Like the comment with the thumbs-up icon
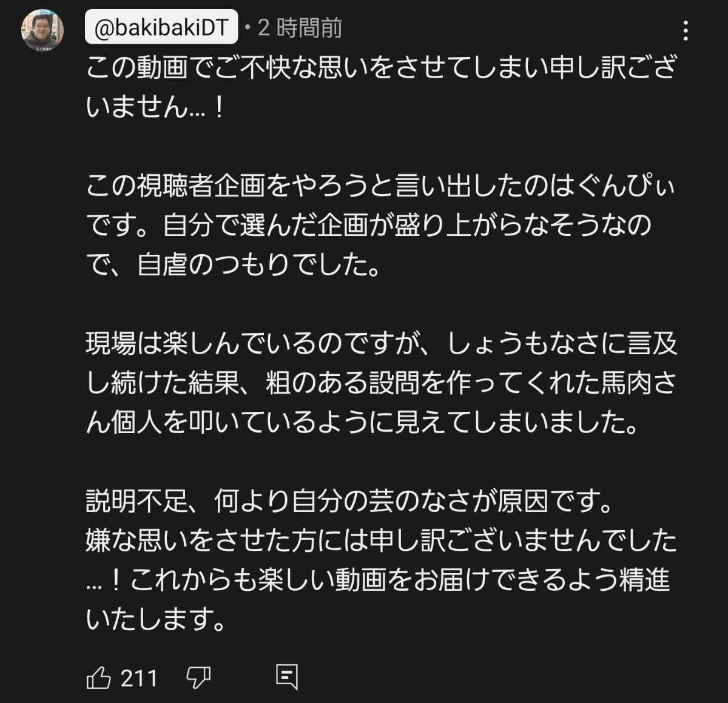Image resolution: width=728 pixels, height=703 pixels. point(99,678)
